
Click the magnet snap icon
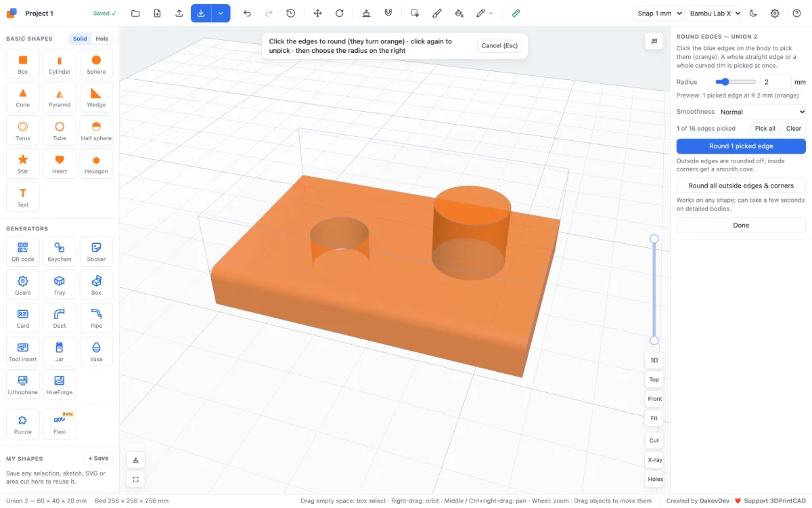(x=388, y=13)
